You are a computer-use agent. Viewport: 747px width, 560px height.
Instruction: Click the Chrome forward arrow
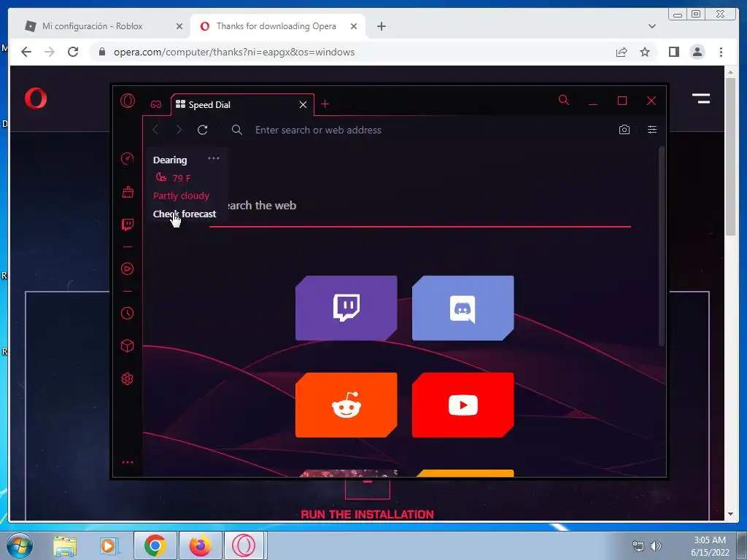[50, 52]
